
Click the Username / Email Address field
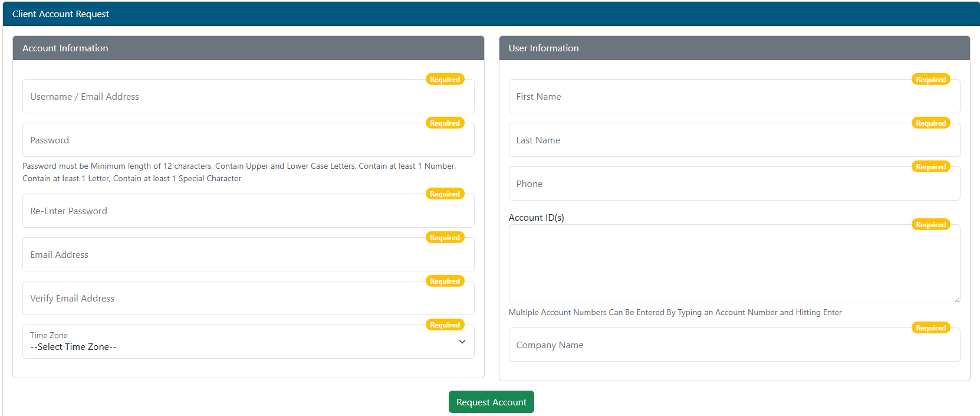(x=248, y=97)
